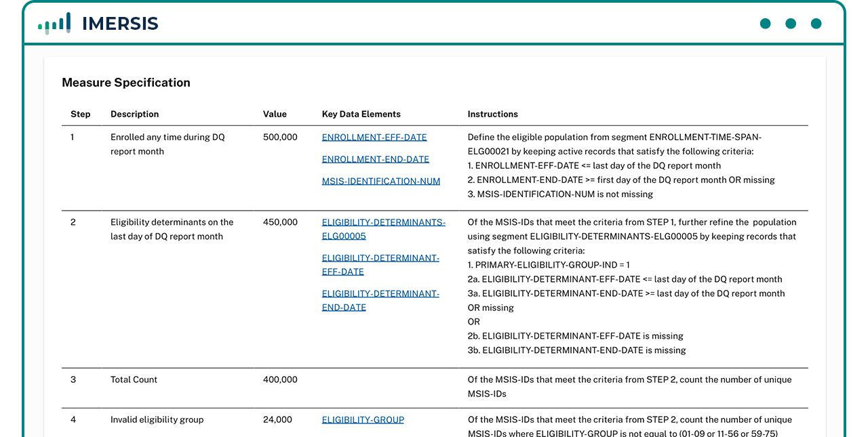Click the 'Eligibility determinants on the last day' description

(172, 229)
